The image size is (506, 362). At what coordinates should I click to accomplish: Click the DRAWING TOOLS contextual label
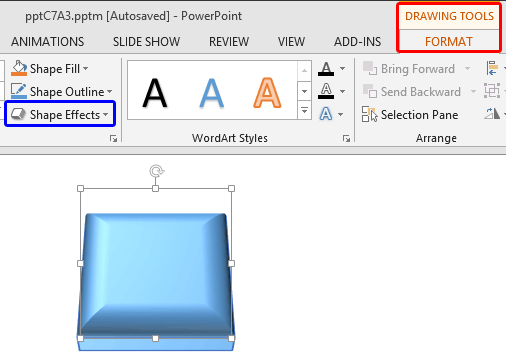(x=449, y=16)
